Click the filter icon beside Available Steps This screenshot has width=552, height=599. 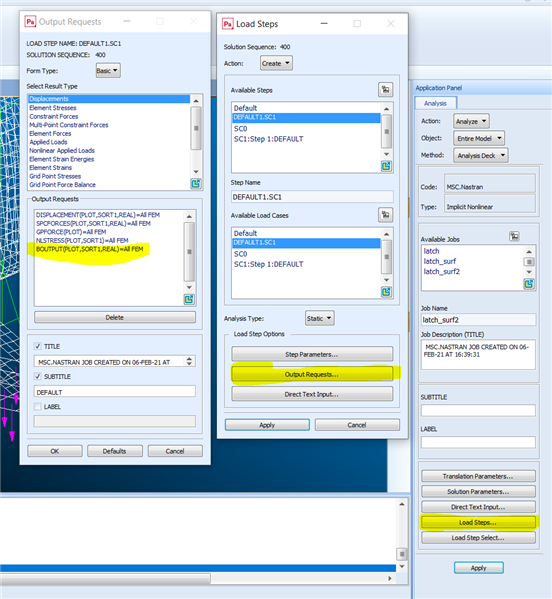[385, 90]
